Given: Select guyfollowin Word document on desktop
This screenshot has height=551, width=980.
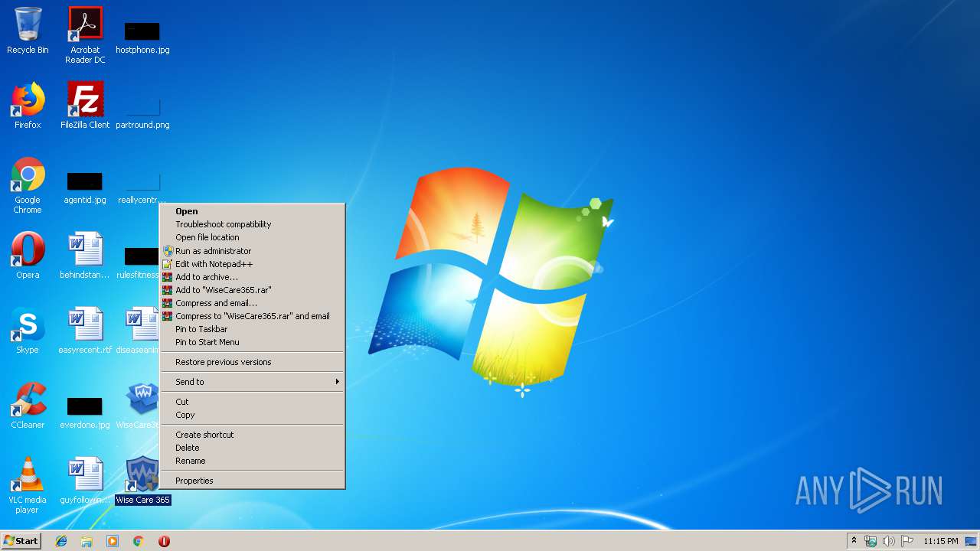Looking at the screenshot, I should (85, 481).
